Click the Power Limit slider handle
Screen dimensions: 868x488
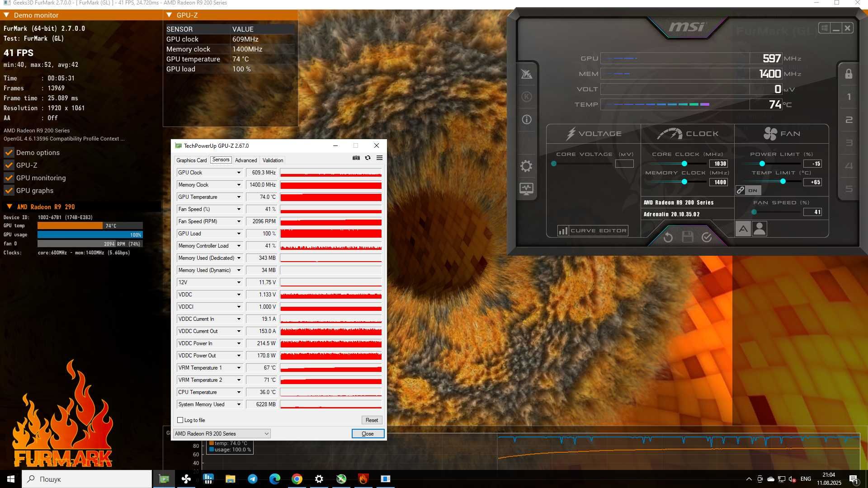point(762,164)
